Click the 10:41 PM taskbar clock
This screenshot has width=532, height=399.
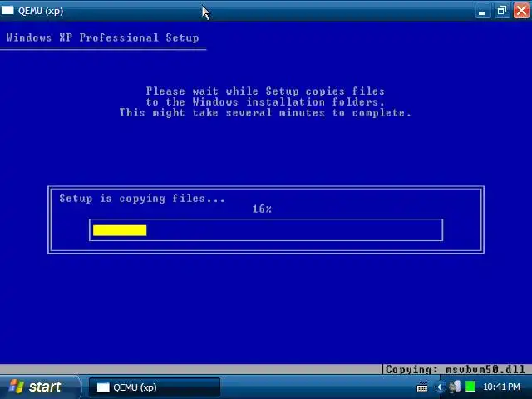coord(501,387)
